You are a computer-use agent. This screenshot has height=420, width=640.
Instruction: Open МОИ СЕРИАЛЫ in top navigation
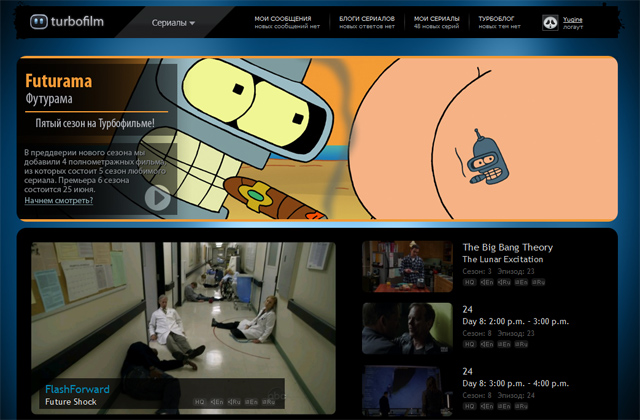point(436,18)
